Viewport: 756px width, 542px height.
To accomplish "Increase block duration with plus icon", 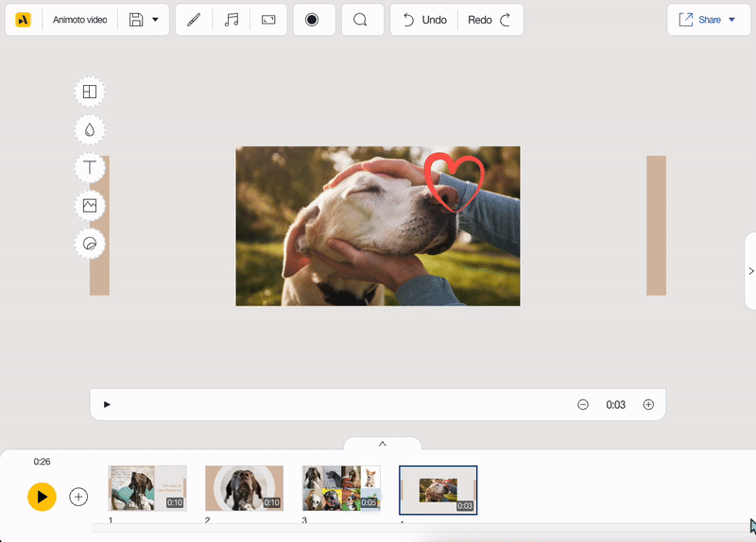I will click(x=648, y=404).
